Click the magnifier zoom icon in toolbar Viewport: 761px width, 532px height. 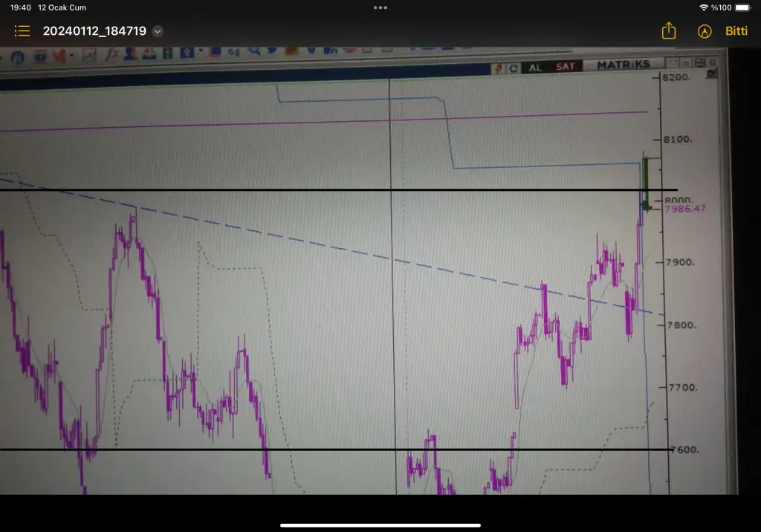tap(254, 52)
